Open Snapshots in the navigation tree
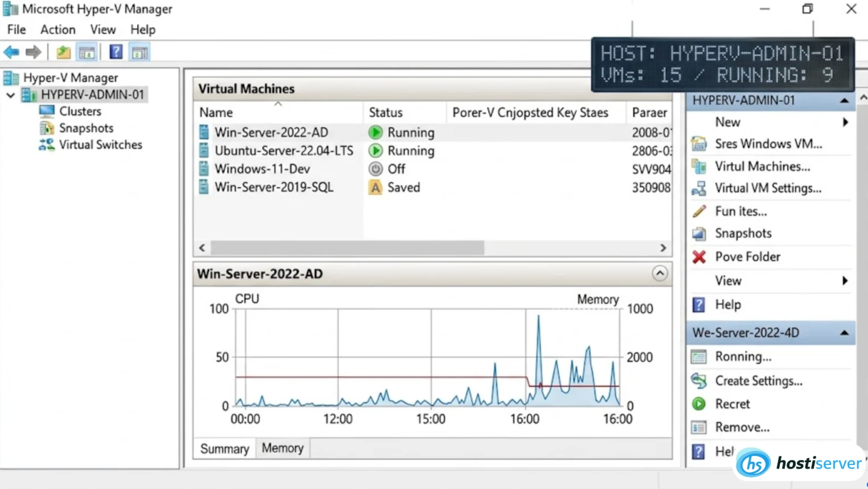Screen dimensions: 868x489 tap(87, 128)
